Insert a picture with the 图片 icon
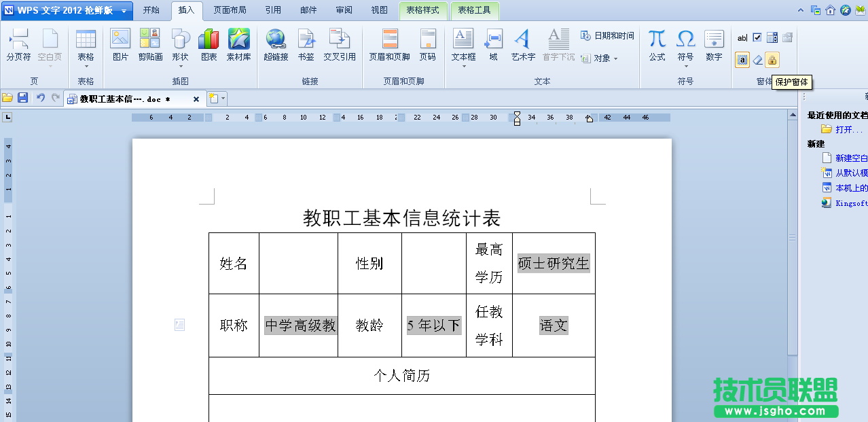868x422 pixels. 120,45
